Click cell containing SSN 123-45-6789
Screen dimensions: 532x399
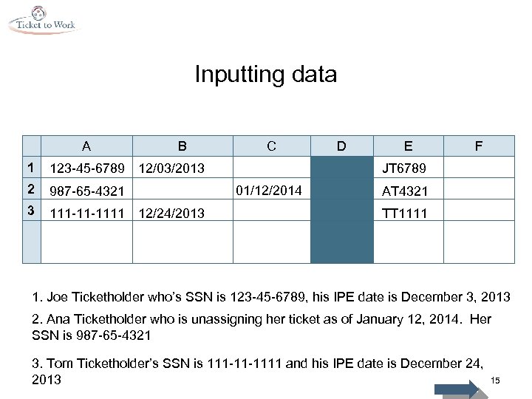click(x=86, y=168)
